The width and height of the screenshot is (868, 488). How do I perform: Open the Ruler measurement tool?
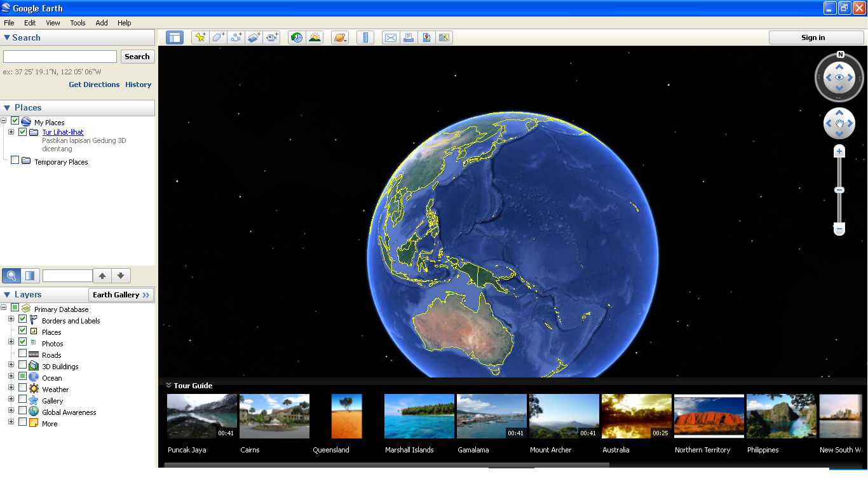(365, 37)
